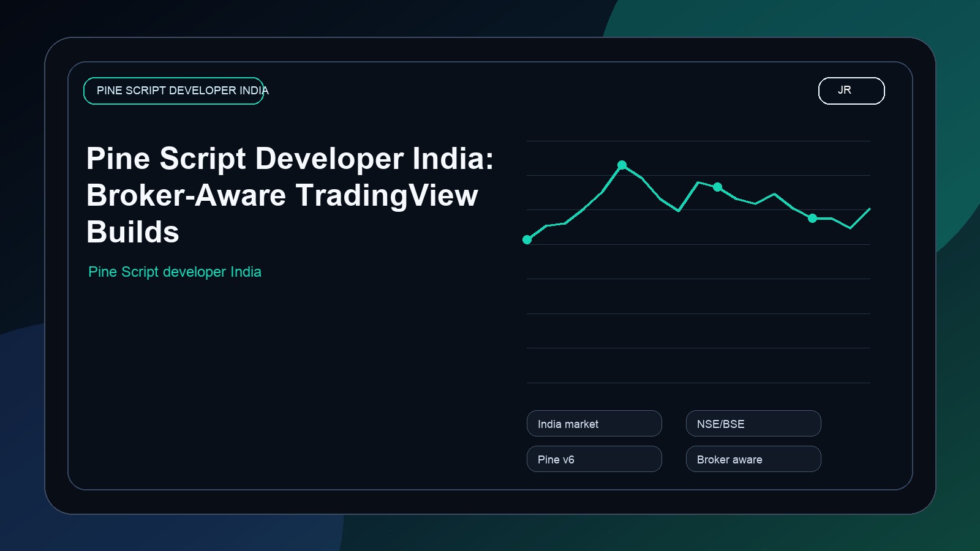Click the topmost horizontal gridline of the chart
The image size is (980, 551).
pos(698,140)
